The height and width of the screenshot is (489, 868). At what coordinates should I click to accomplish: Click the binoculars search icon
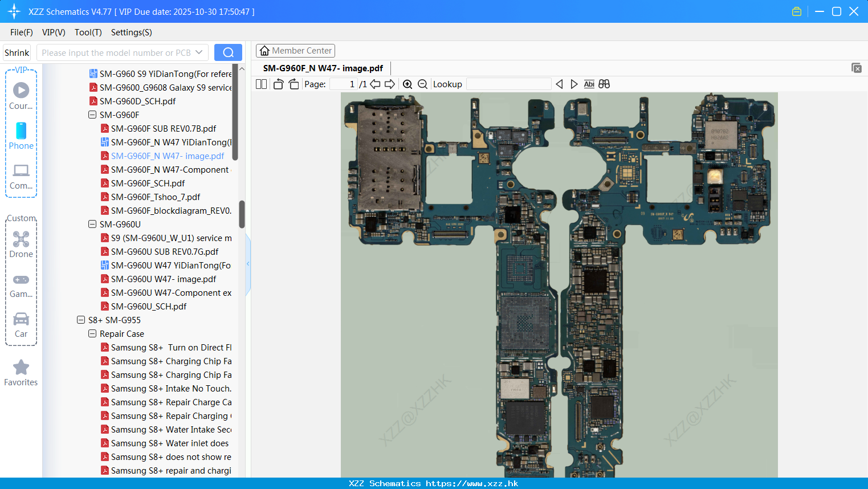point(604,84)
